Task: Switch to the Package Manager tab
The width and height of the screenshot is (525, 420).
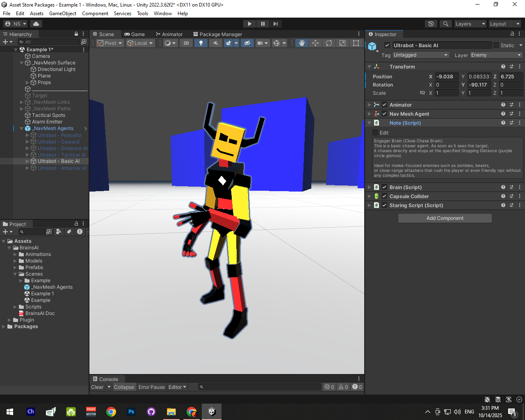Action: 218,34
